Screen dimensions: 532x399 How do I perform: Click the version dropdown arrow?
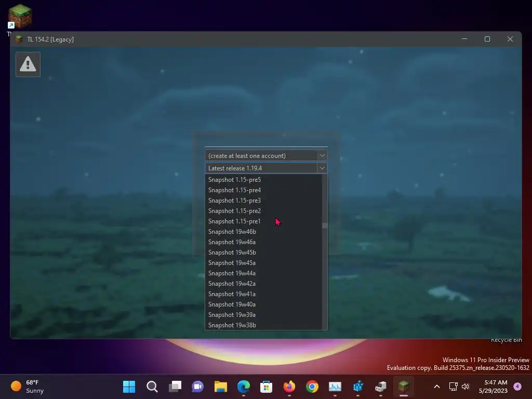point(322,168)
